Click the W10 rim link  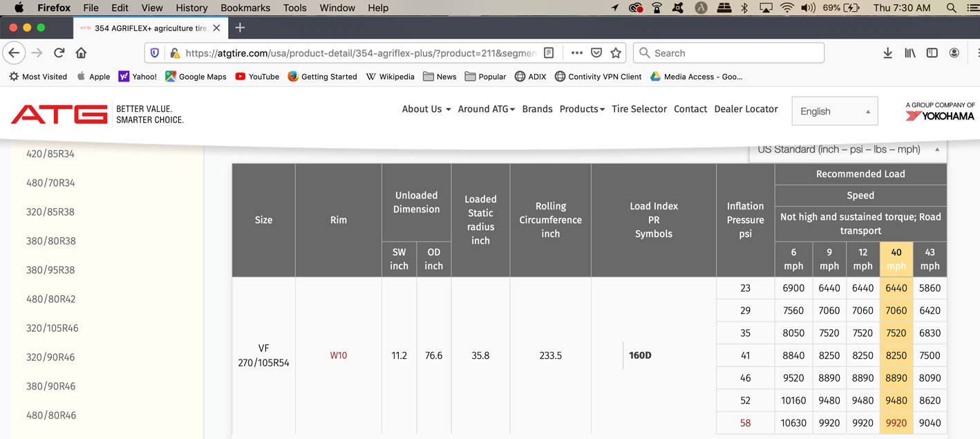point(339,355)
